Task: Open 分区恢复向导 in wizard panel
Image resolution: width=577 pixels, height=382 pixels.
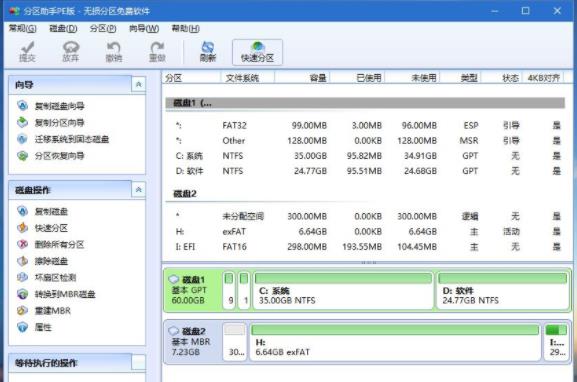Action: point(51,156)
